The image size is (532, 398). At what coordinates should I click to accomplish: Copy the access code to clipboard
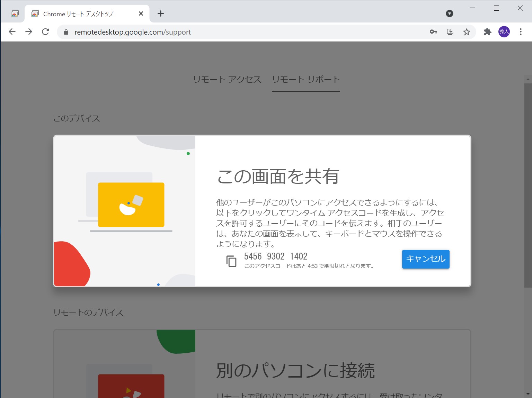coord(231,262)
